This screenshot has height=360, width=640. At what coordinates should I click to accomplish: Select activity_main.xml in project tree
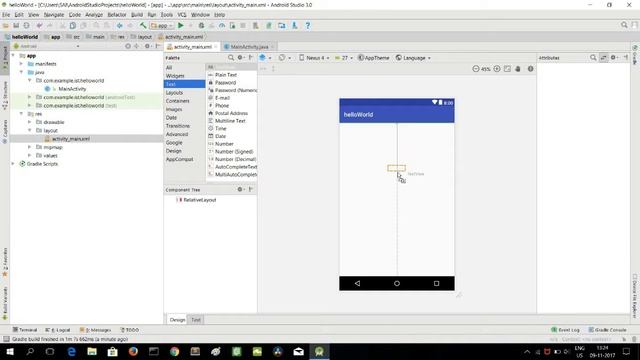click(71, 139)
